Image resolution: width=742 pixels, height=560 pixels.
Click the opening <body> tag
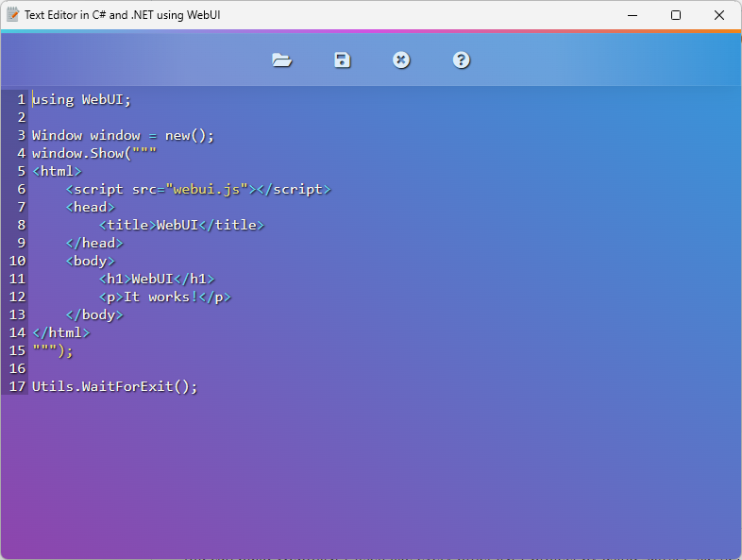90,262
